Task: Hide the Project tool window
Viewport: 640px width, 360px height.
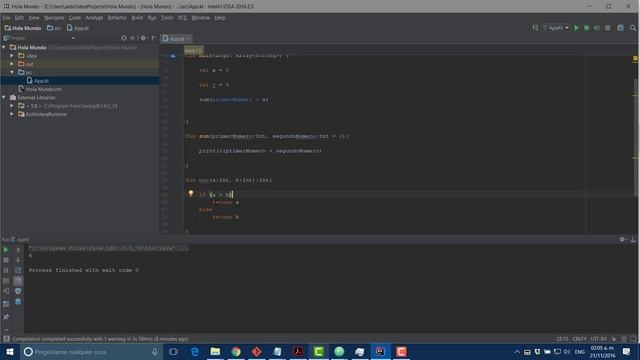Action: pyautogui.click(x=154, y=38)
